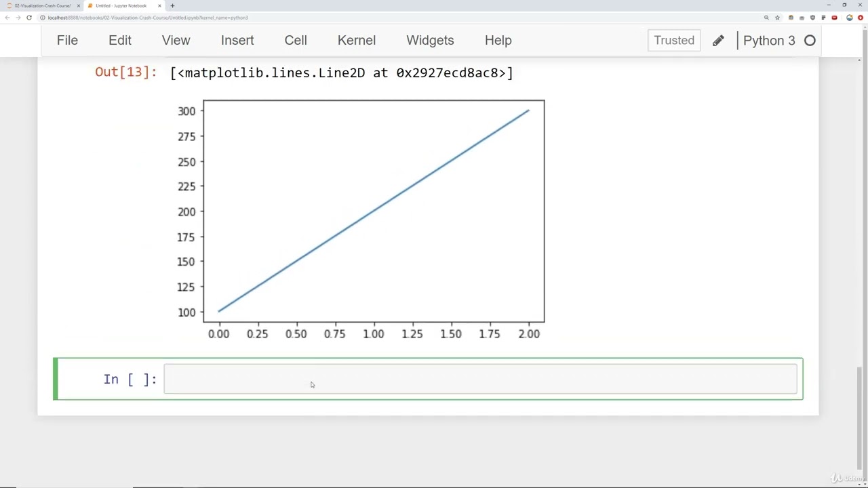Open the Insert menu
Viewport: 868px width, 488px height.
[x=237, y=40]
